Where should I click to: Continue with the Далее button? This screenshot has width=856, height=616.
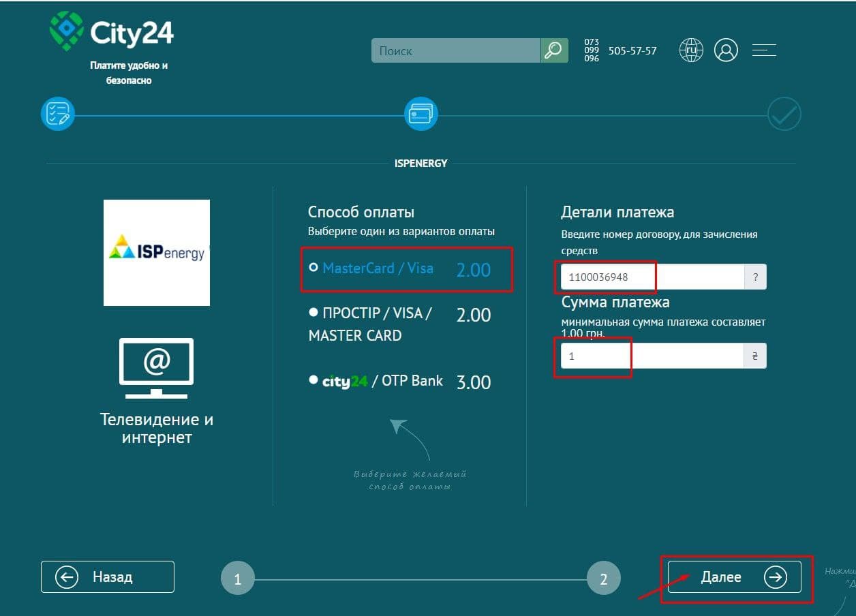[735, 578]
